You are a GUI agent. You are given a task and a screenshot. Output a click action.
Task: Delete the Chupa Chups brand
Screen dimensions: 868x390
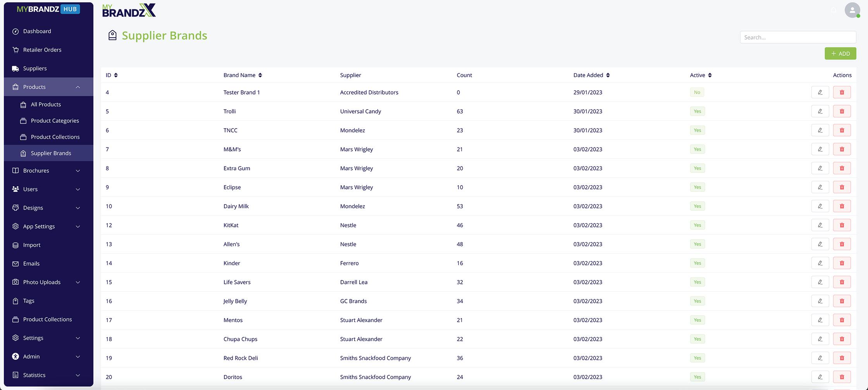842,339
